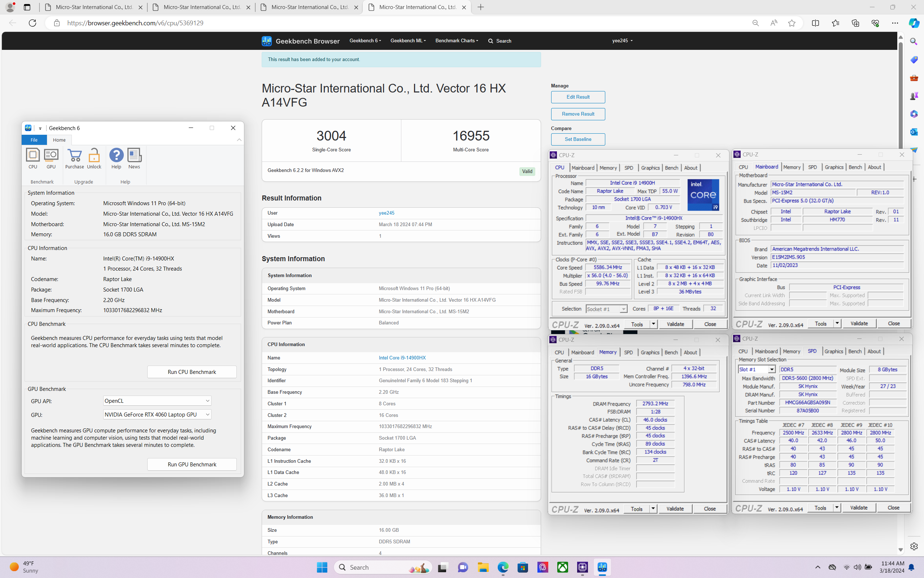The height and width of the screenshot is (578, 924).
Task: Open Geekbench 6 navigation dropdown
Action: click(x=365, y=40)
